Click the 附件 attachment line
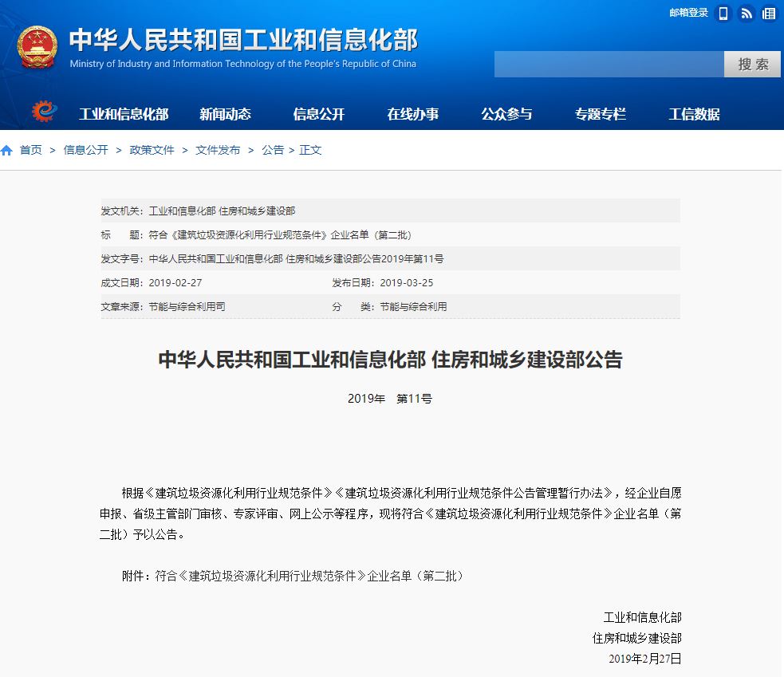This screenshot has width=784, height=677. (293, 576)
